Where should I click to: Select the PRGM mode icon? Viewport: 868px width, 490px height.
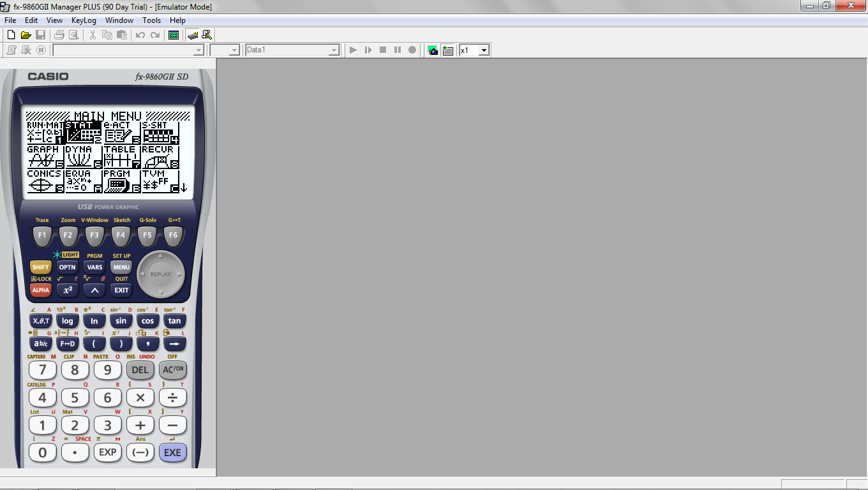pos(122,181)
